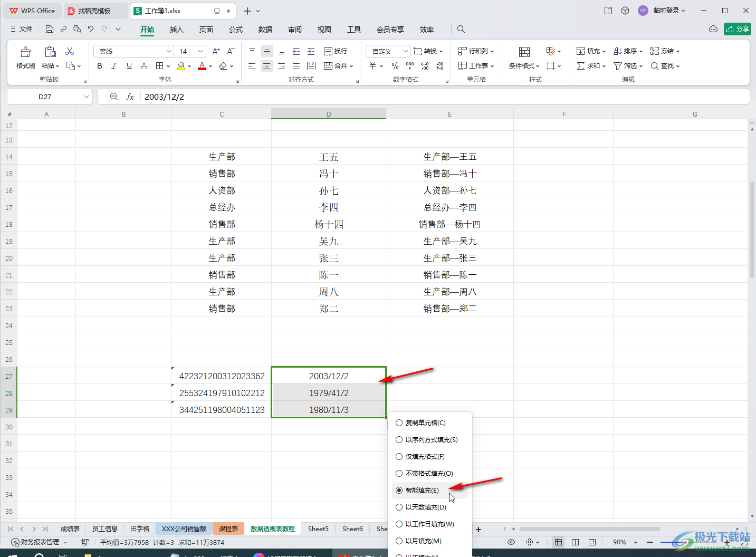The height and width of the screenshot is (557, 756).
Task: Click the red font color swatch
Action: coord(202,66)
